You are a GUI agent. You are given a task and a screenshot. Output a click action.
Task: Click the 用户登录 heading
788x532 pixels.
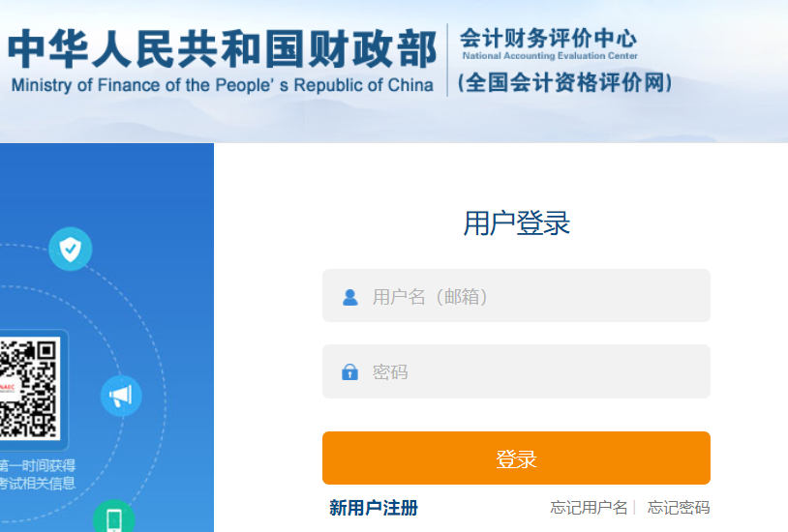516,223
